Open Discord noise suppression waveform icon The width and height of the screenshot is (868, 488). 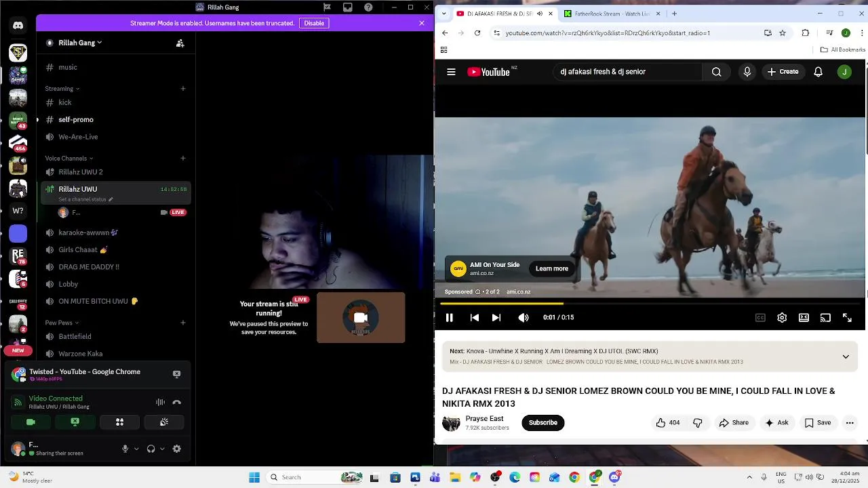(x=160, y=402)
